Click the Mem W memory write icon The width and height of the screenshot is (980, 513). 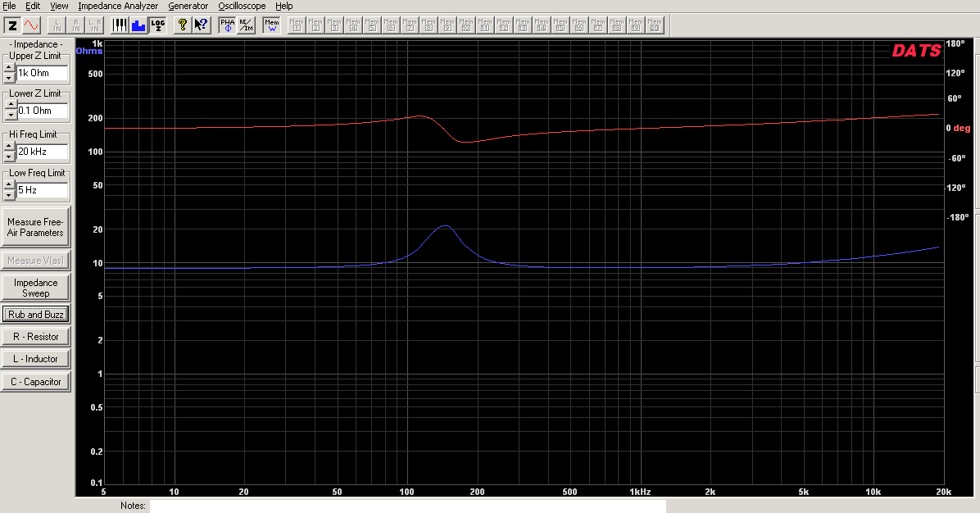(x=272, y=25)
